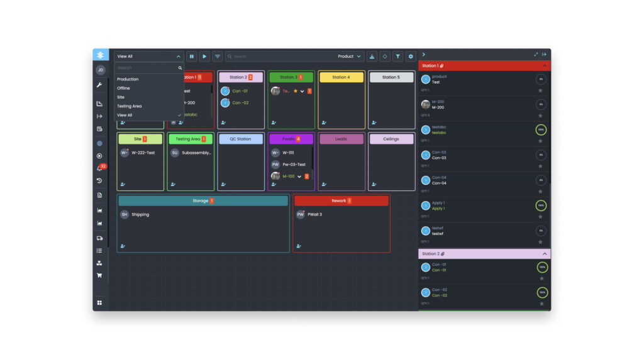Select Production from the view list

pyautogui.click(x=128, y=79)
